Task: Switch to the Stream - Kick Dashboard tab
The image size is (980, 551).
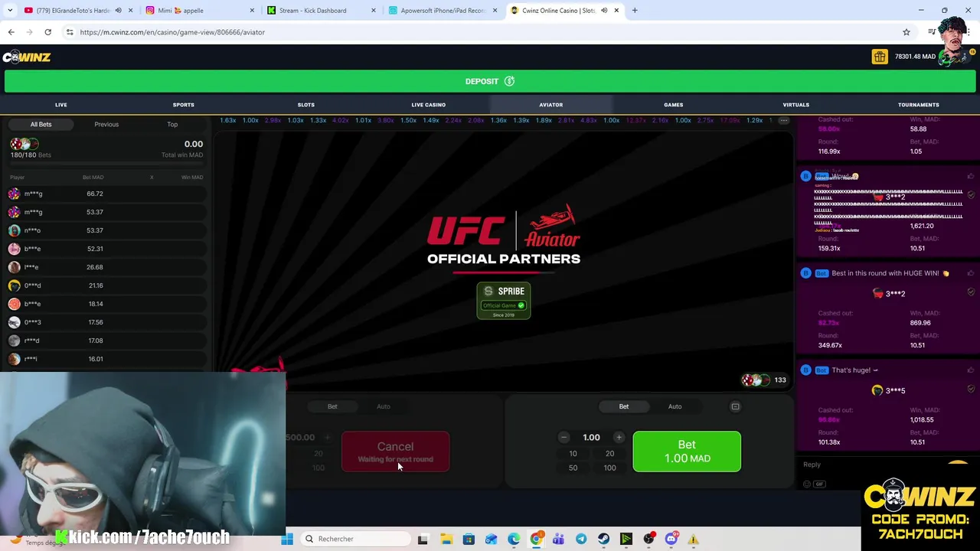Action: pyautogui.click(x=320, y=11)
